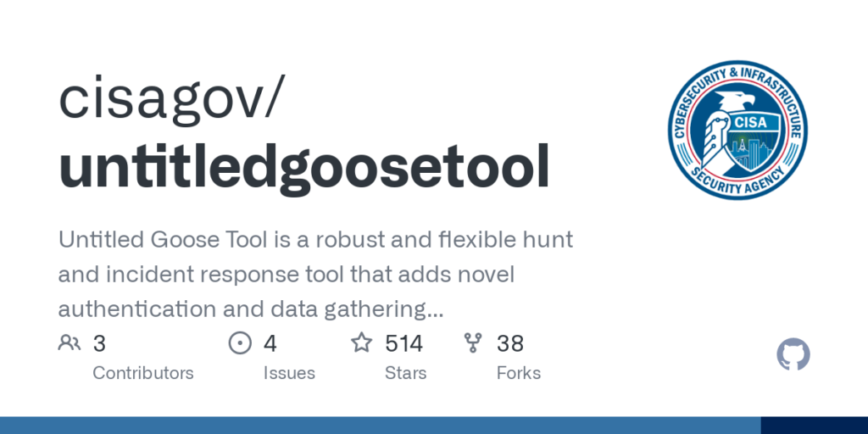Viewport: 868px width, 434px height.
Task: Click the GitHub Octocat icon
Action: tap(793, 354)
